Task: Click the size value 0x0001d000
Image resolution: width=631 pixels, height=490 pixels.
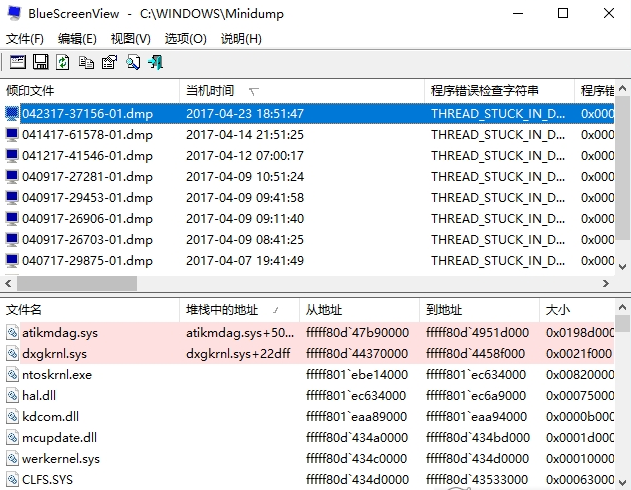Action: 580,437
